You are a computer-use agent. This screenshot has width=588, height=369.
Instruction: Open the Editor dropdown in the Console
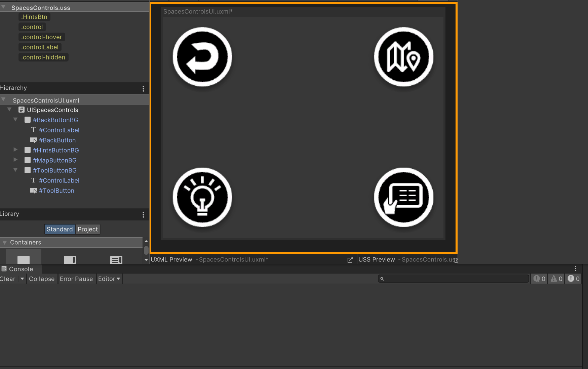pyautogui.click(x=109, y=279)
